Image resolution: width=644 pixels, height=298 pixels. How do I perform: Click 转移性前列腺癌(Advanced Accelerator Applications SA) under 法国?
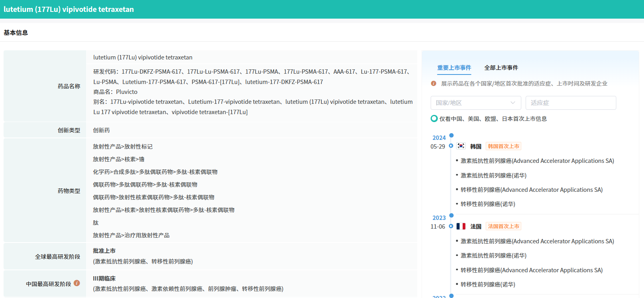[x=532, y=270]
